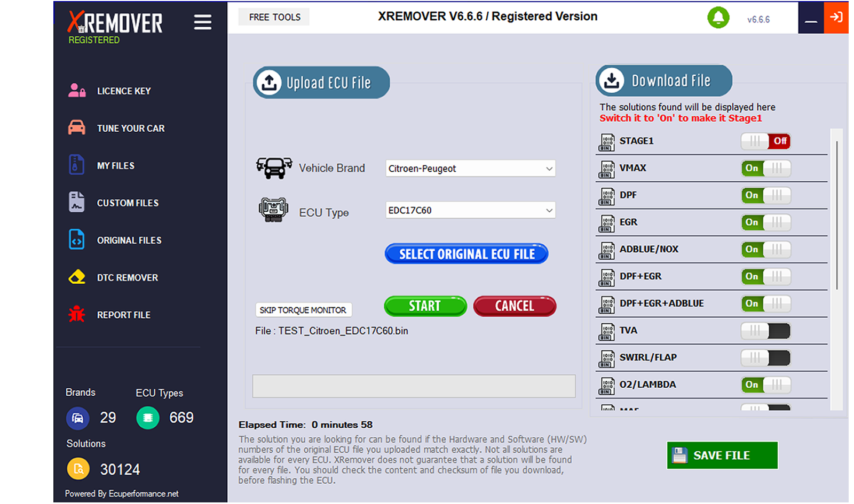This screenshot has height=504, width=854.
Task: Toggle the DPF+EGR+ADBLUE switch
Action: 765,304
